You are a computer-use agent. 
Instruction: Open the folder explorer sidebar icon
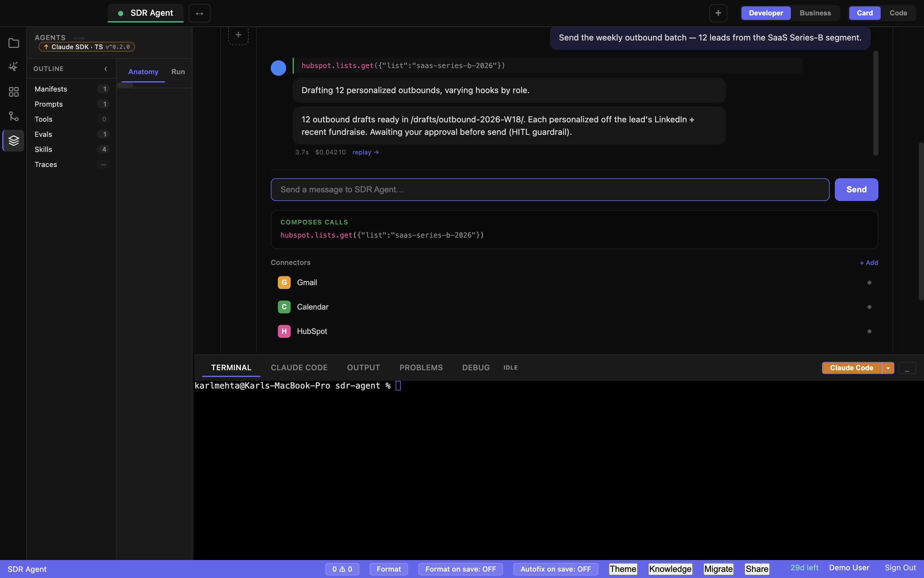[x=13, y=43]
